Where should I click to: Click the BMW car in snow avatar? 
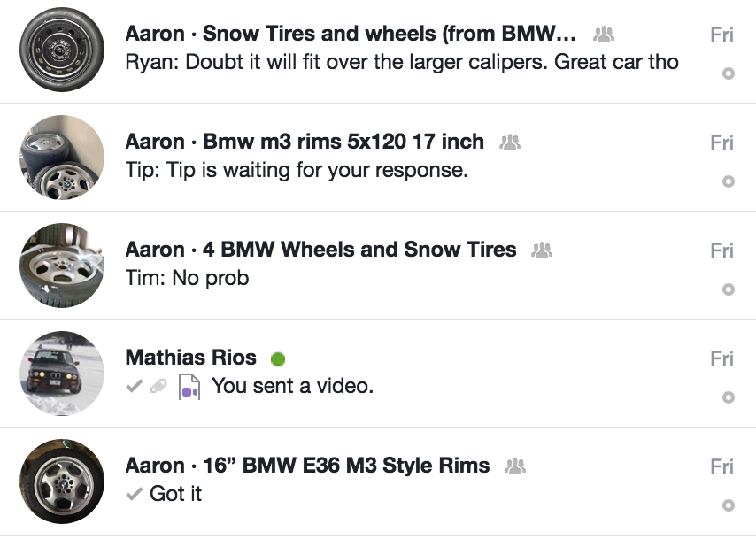62,374
